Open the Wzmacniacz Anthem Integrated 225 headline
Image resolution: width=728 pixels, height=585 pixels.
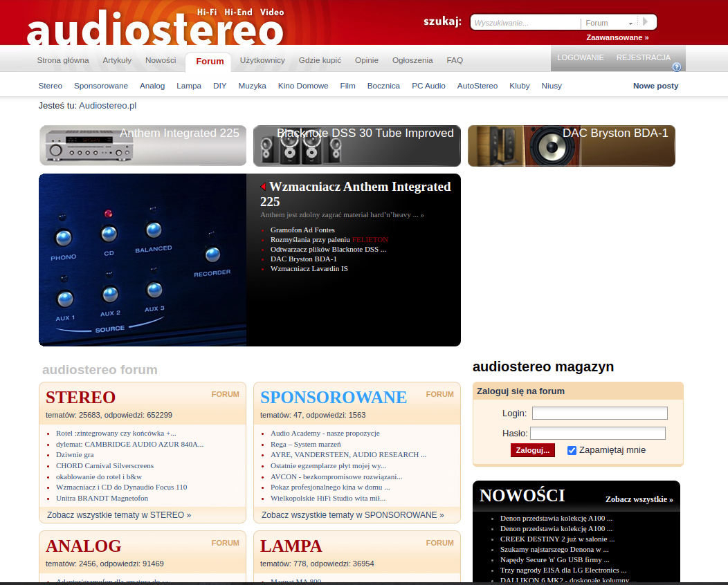(355, 194)
